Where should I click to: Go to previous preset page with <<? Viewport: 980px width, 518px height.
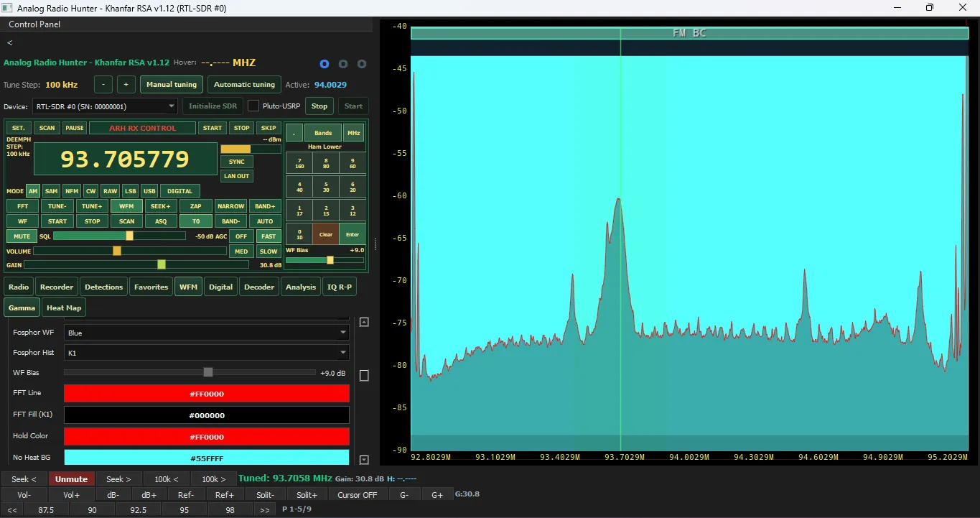[x=12, y=509]
